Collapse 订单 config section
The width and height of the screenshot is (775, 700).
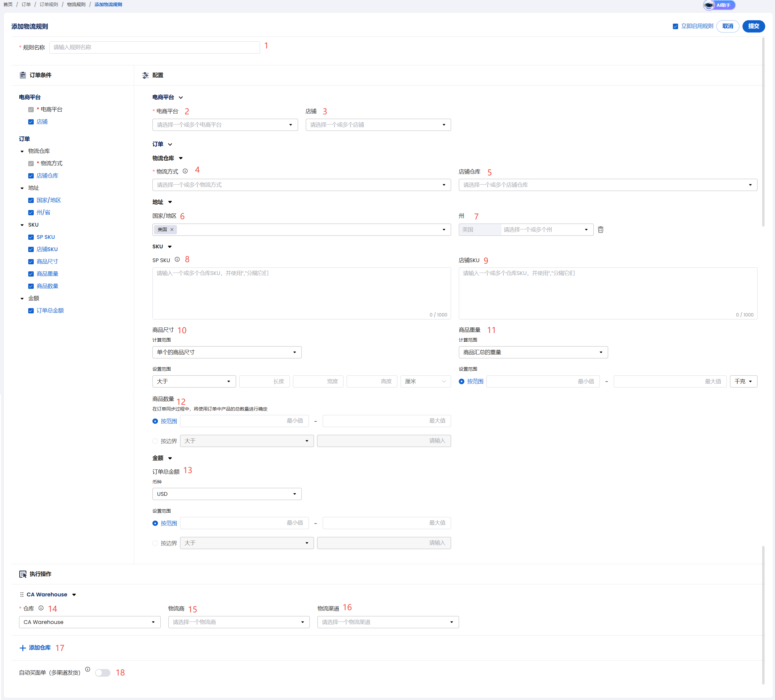[170, 144]
